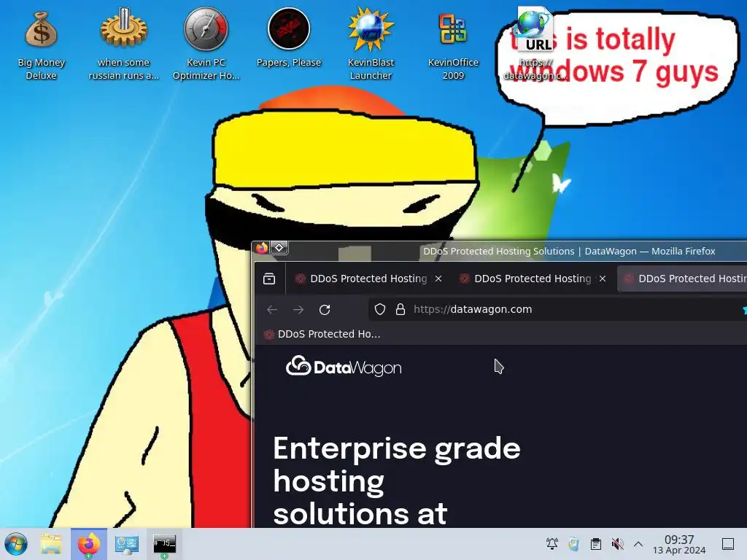The width and height of the screenshot is (747, 560).
Task: Open Papers, Please desktop icon
Action: [289, 38]
